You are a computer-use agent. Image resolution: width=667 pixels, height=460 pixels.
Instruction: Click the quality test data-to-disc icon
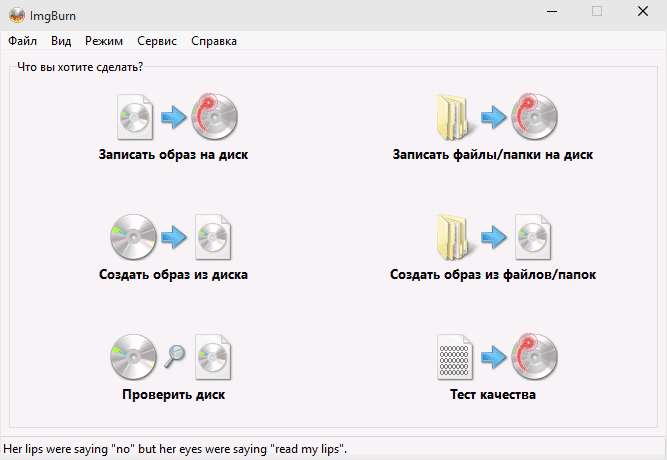494,357
